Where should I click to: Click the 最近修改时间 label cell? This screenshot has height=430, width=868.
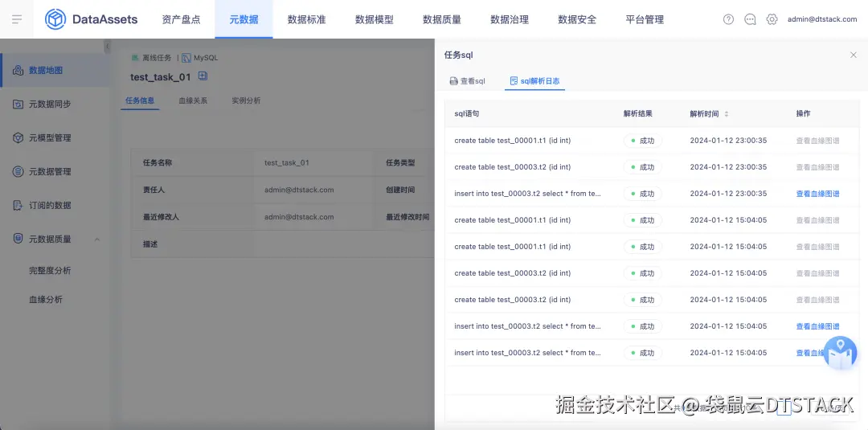click(x=407, y=217)
